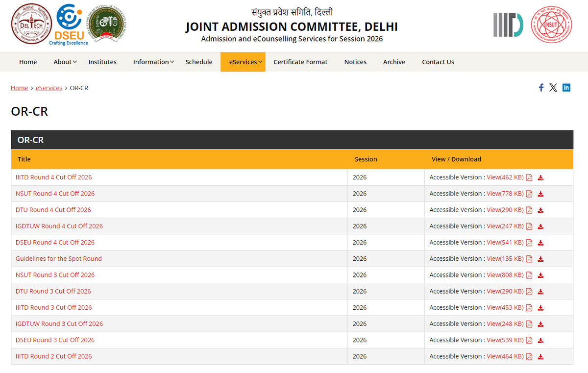This screenshot has height=373, width=588.
Task: Share the page on LinkedIn
Action: tap(566, 88)
